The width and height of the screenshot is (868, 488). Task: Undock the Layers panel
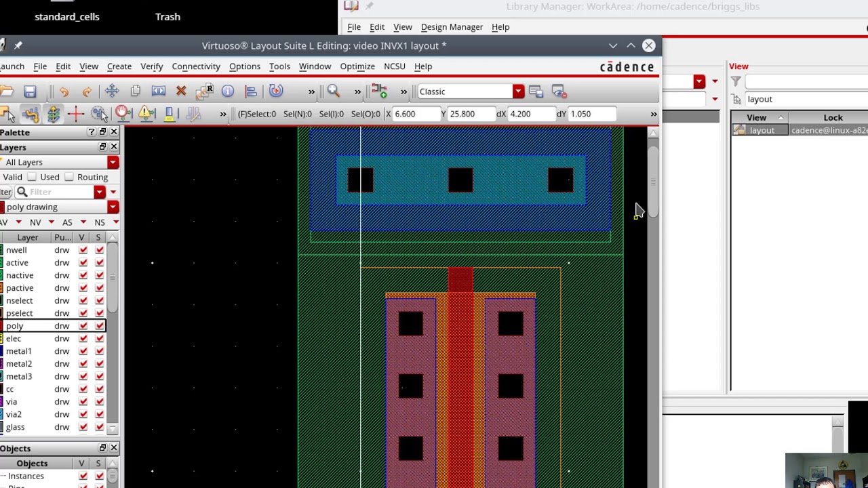click(x=103, y=147)
